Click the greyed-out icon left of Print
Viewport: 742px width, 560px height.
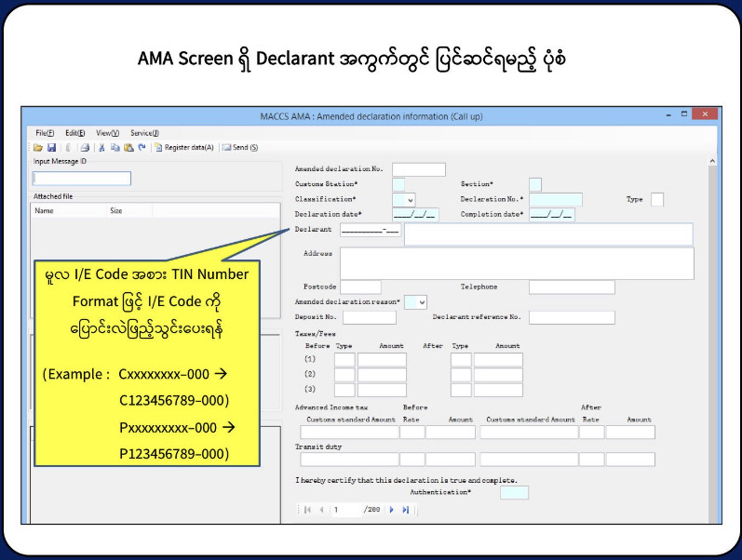coord(69,148)
